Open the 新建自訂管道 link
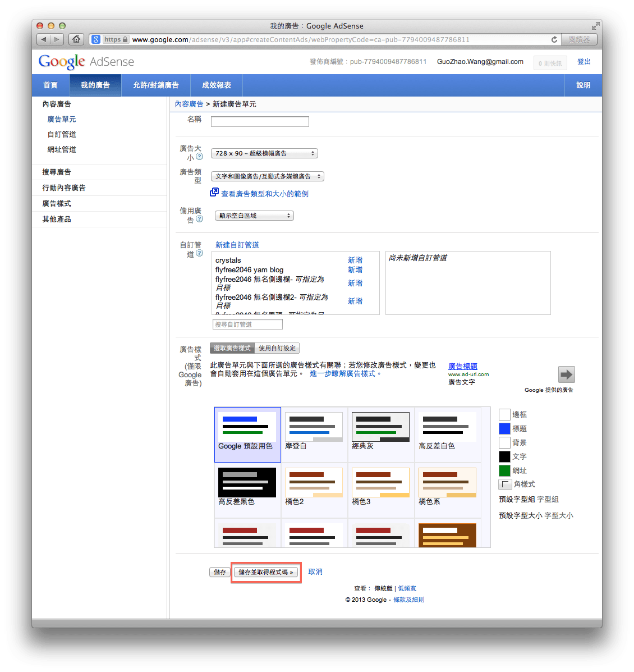Viewport: 634px width, 672px height. pos(237,244)
